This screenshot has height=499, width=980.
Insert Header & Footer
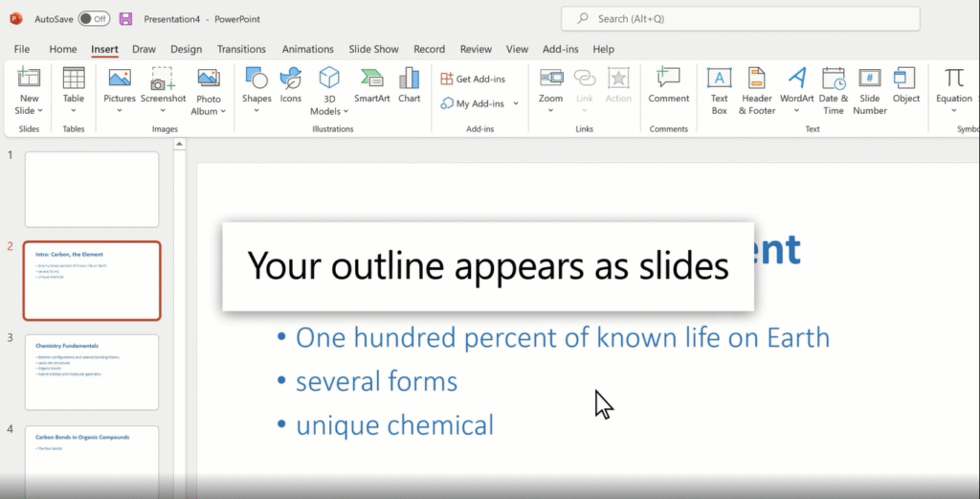tap(757, 87)
